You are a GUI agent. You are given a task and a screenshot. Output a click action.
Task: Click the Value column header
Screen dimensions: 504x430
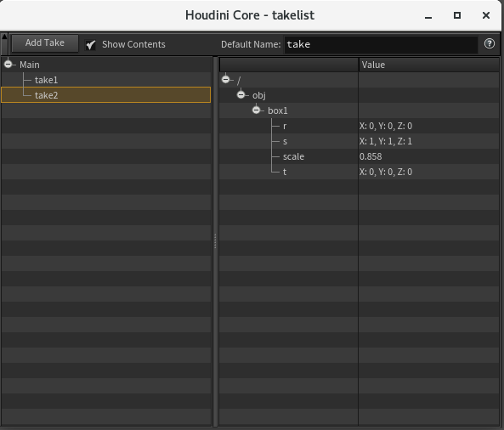(429, 65)
